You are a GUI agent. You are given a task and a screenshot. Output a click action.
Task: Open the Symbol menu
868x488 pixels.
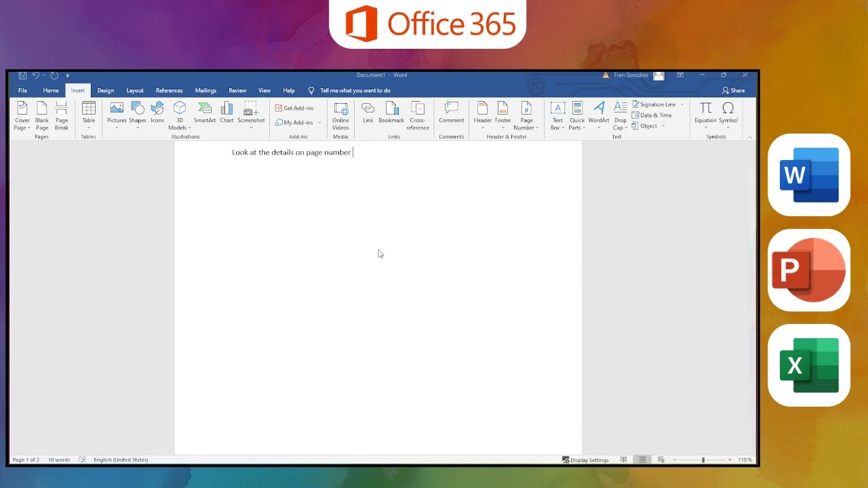point(728,116)
